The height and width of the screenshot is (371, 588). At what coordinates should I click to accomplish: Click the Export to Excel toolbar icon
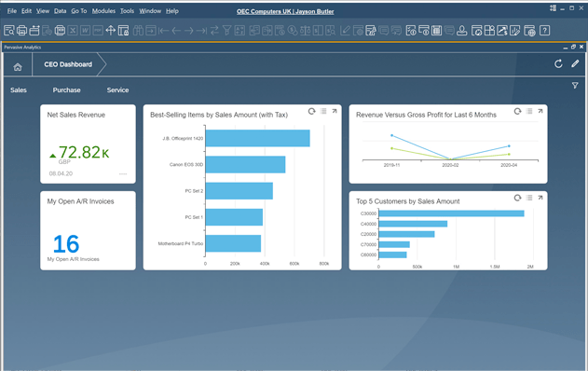[x=73, y=31]
